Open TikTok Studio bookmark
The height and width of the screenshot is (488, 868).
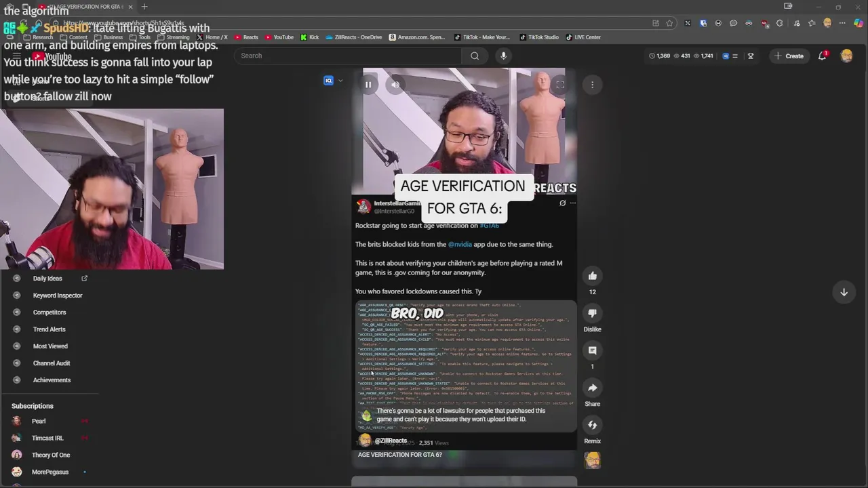pos(539,37)
